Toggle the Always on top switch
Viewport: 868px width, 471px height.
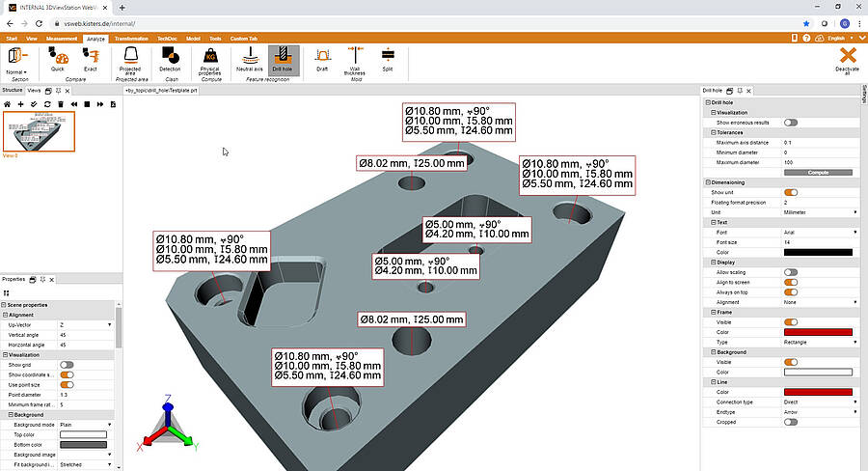(x=791, y=292)
